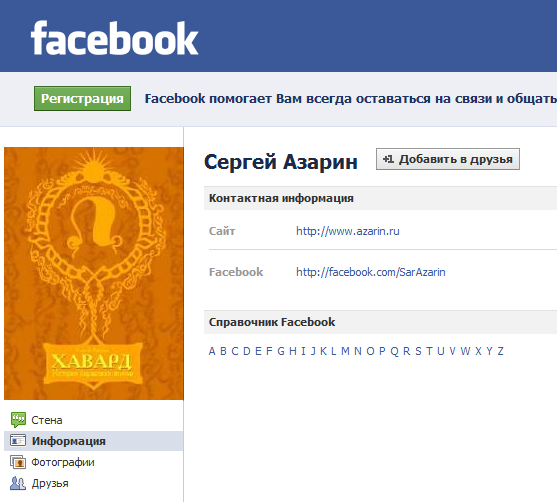Open directory letter O
The height and width of the screenshot is (502, 557).
[370, 351]
